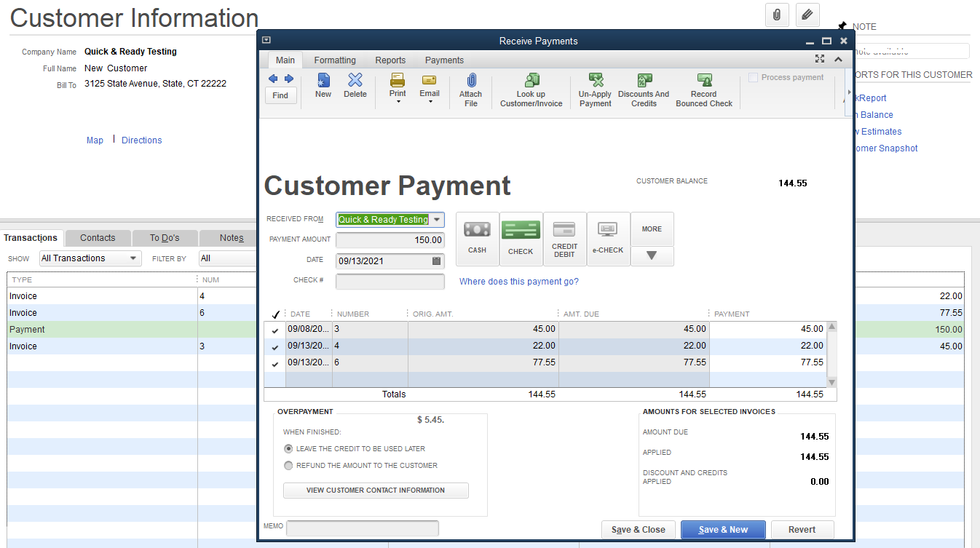
Task: Open Where does this payment go link
Action: pos(519,282)
